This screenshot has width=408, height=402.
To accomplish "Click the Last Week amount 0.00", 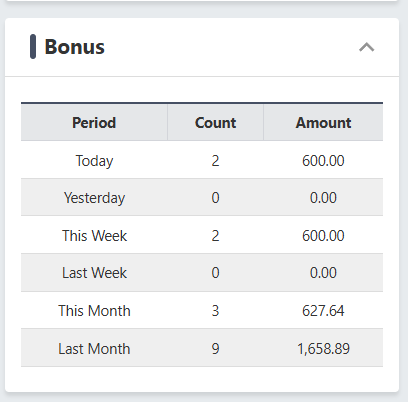I will 323,273.
